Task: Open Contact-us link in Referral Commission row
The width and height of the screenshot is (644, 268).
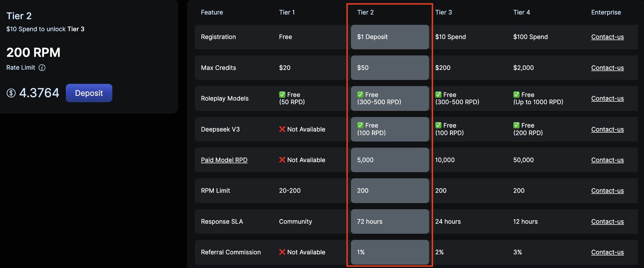Action: (x=607, y=252)
